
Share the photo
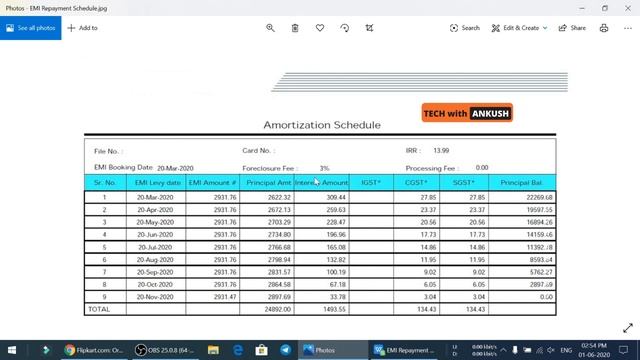tap(572, 28)
